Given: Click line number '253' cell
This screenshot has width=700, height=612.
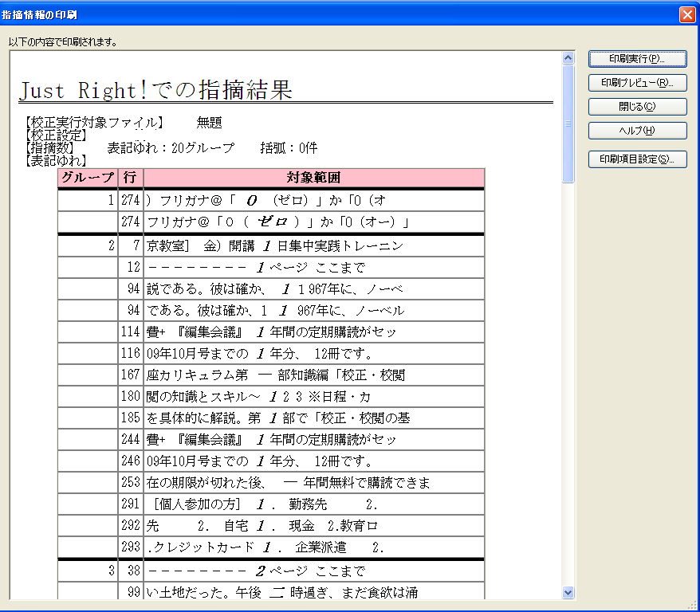Looking at the screenshot, I should (131, 482).
